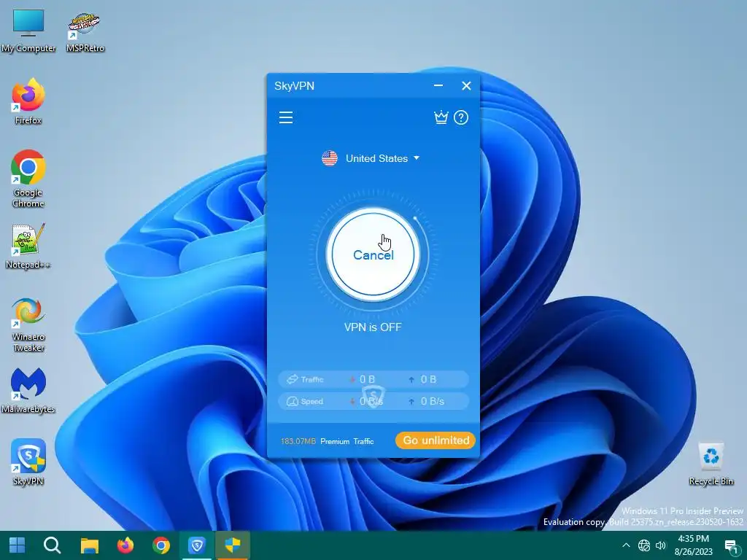Open the network globe tray icon

click(x=644, y=545)
